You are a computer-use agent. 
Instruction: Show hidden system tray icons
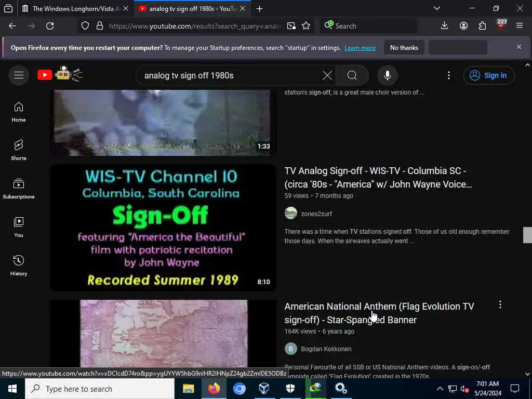(440, 389)
